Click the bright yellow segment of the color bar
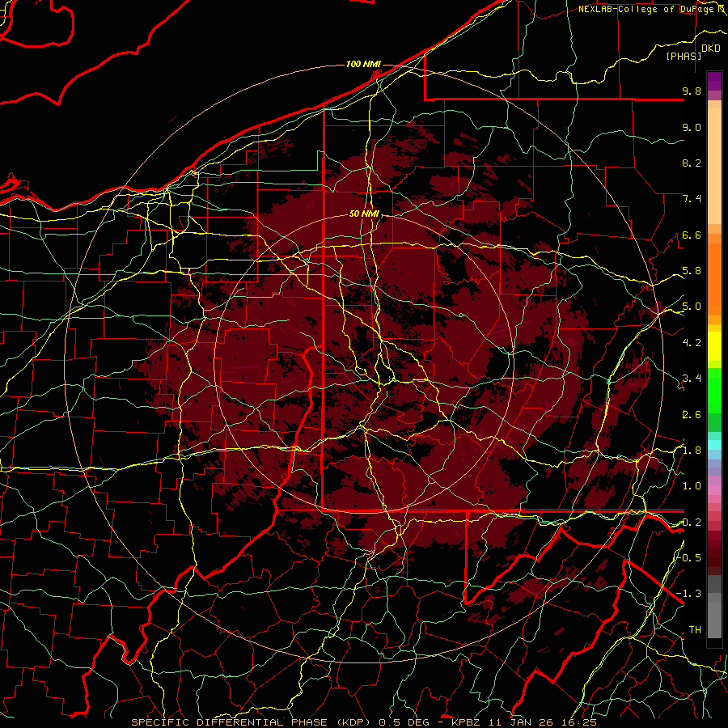The image size is (728, 728). [x=714, y=346]
